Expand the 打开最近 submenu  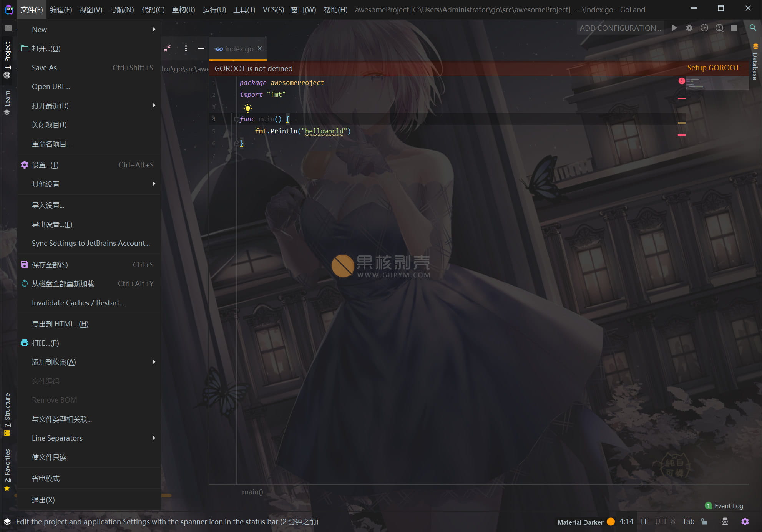tap(89, 105)
